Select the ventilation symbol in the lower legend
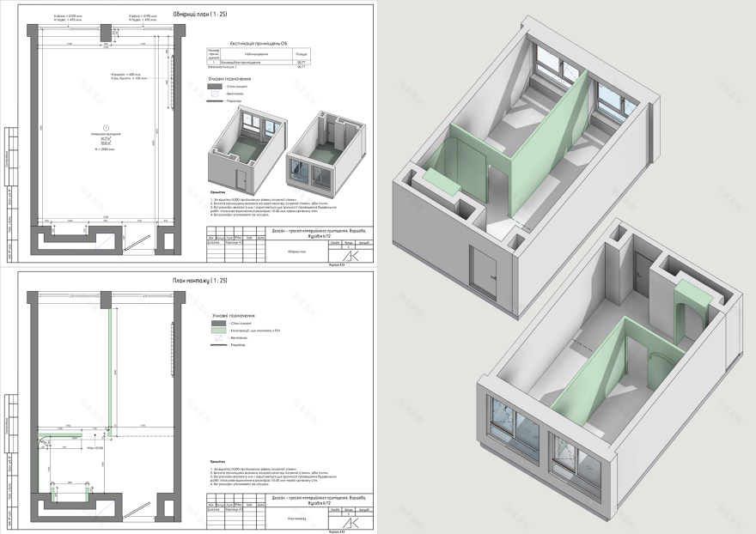The width and height of the screenshot is (756, 534). (x=219, y=337)
